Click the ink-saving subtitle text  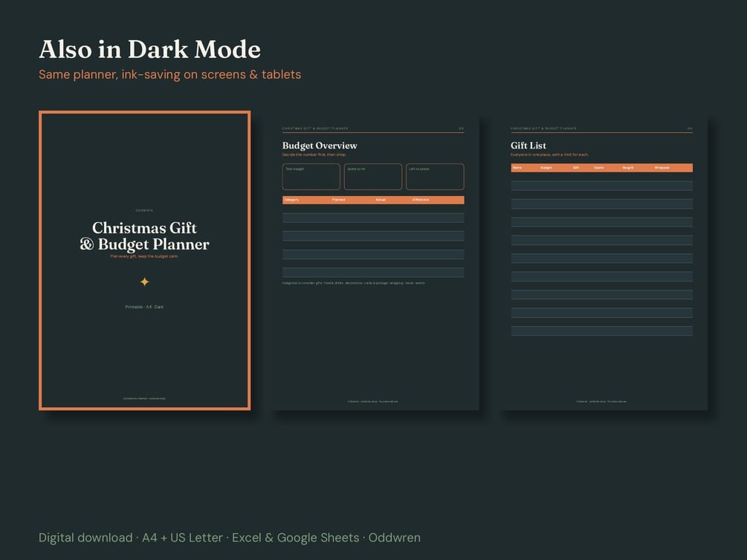coord(169,75)
